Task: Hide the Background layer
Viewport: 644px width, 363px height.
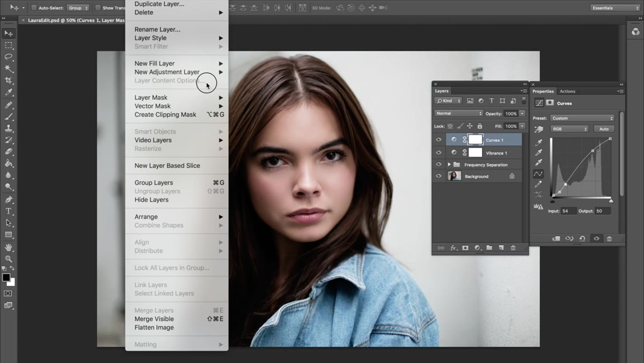Action: coord(438,176)
